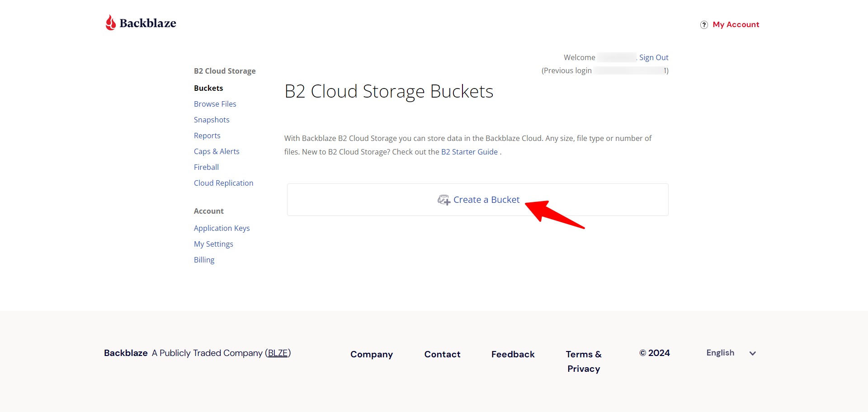
Task: Click the Account sidebar heading
Action: [x=209, y=211]
